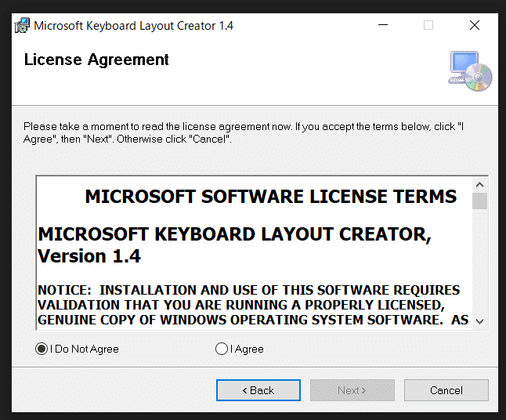
Task: Click the "License Agreement" page title
Action: [96, 60]
